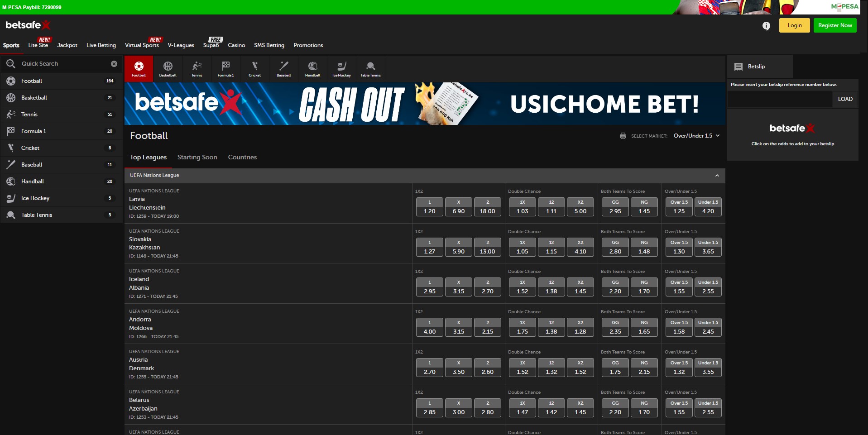The image size is (868, 435).
Task: Click the green Register Now button
Action: pyautogui.click(x=835, y=25)
